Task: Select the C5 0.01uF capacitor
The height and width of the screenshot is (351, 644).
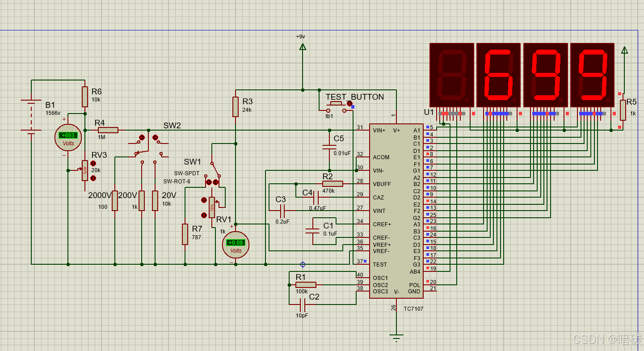Action: tap(329, 147)
